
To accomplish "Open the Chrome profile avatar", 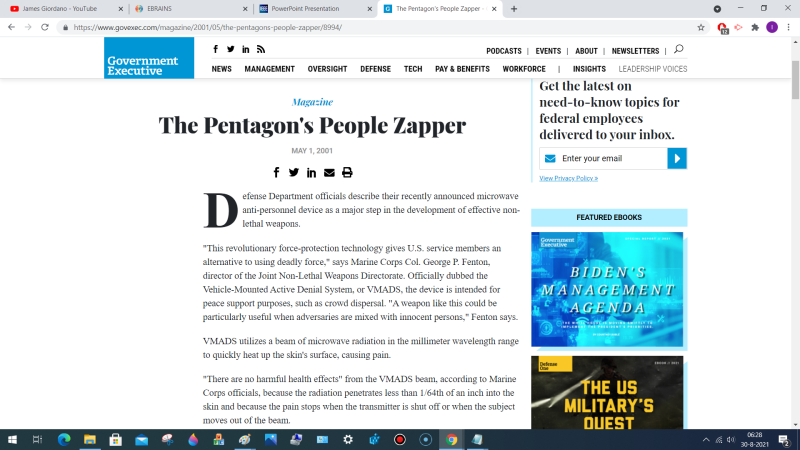I will (x=772, y=28).
